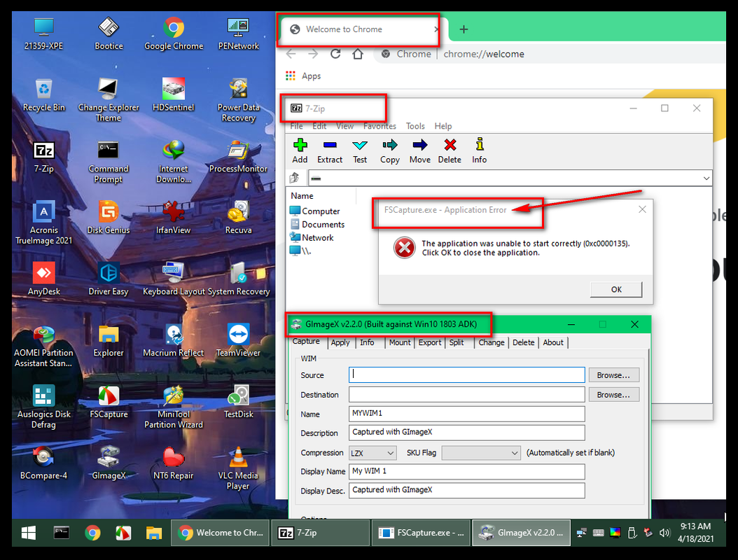Click the Copy icon in 7-Zip toolbar

coord(390,151)
